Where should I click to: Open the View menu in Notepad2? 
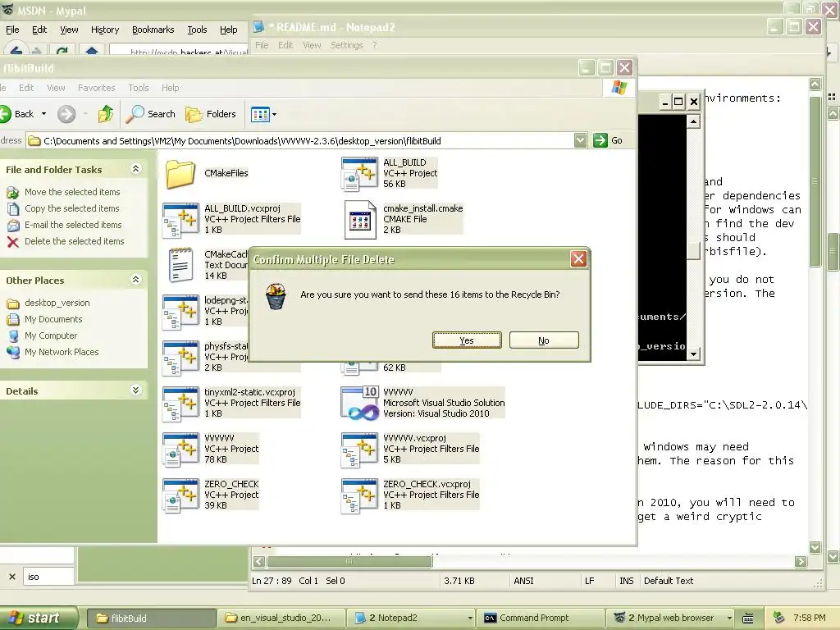click(x=312, y=45)
